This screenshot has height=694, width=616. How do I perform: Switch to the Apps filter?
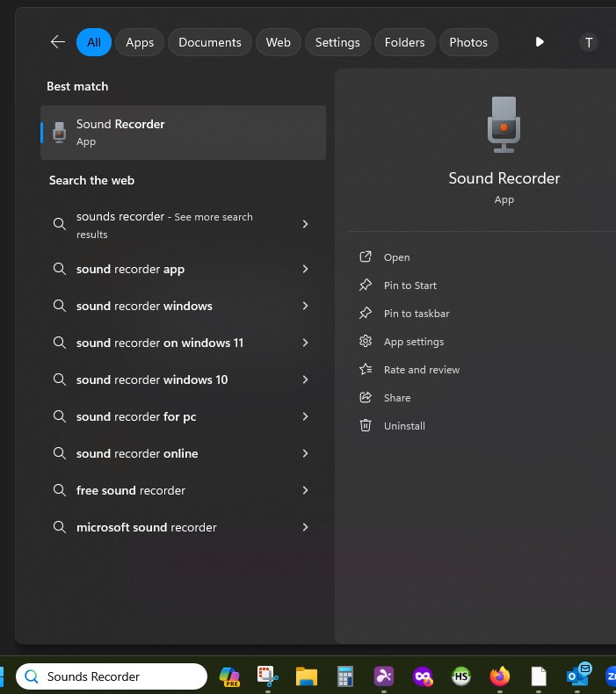(140, 42)
